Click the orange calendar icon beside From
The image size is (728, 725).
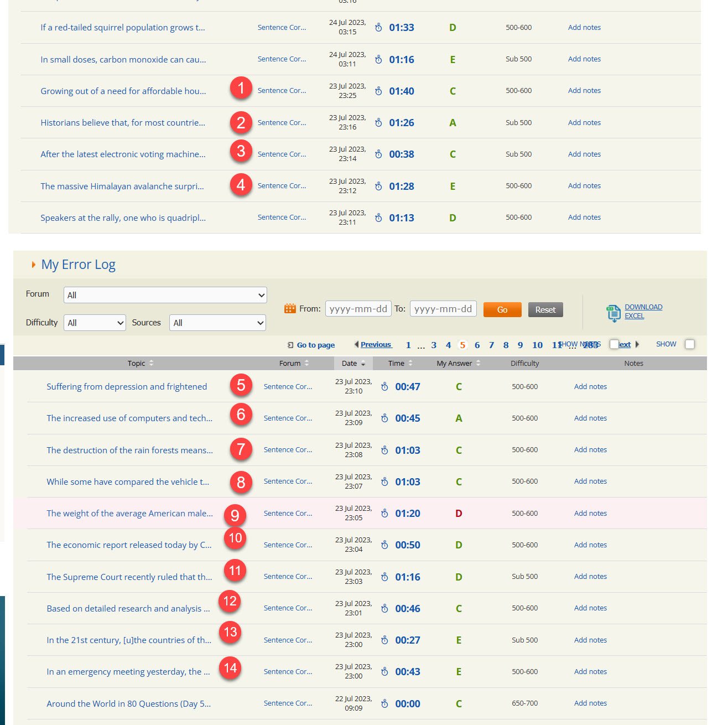pos(290,309)
